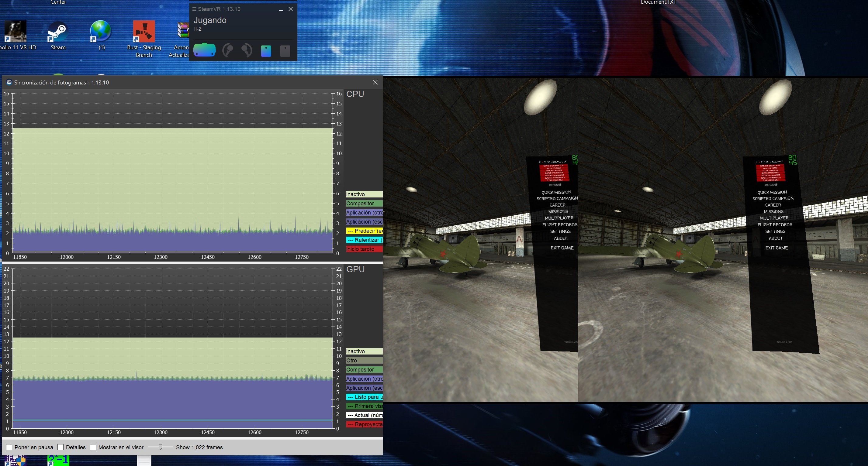Open the Rust - Staging Branch shortcut
This screenshot has width=868, height=466.
(x=144, y=32)
